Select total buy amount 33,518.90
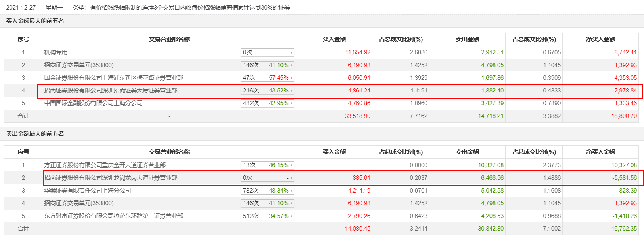Viewport: 644px width, 237px height. (x=358, y=116)
